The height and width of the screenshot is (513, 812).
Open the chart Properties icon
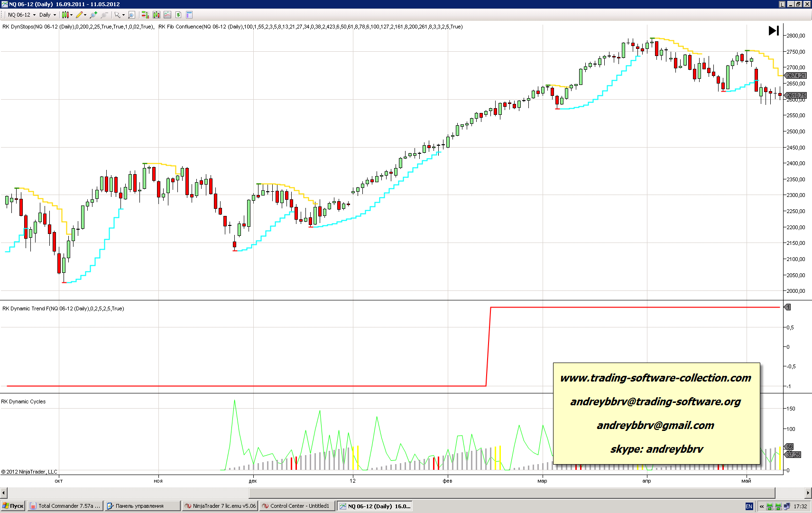[189, 15]
